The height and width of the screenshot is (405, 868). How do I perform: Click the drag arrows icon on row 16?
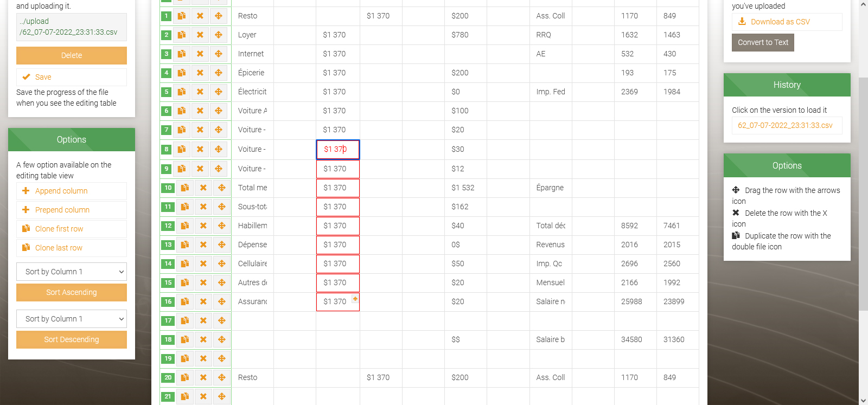click(x=222, y=301)
